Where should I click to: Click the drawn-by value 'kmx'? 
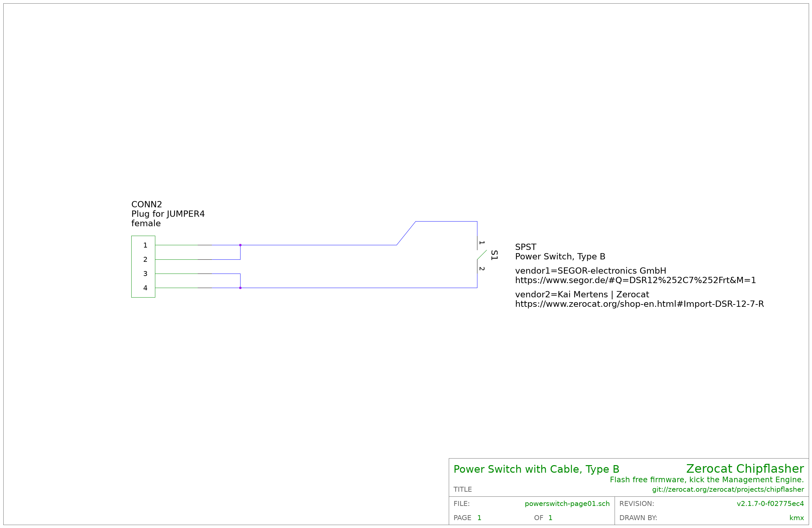tap(797, 518)
